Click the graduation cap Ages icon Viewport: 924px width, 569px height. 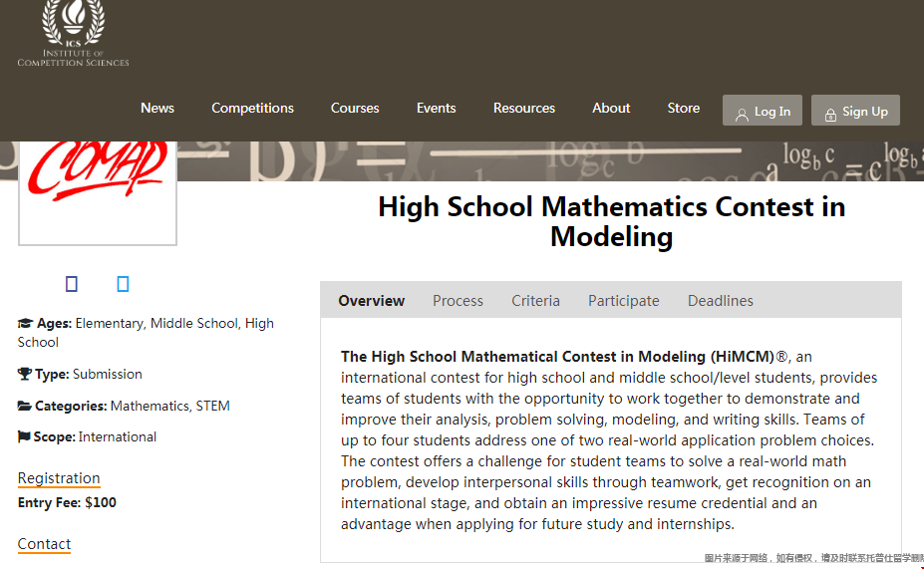pos(25,324)
